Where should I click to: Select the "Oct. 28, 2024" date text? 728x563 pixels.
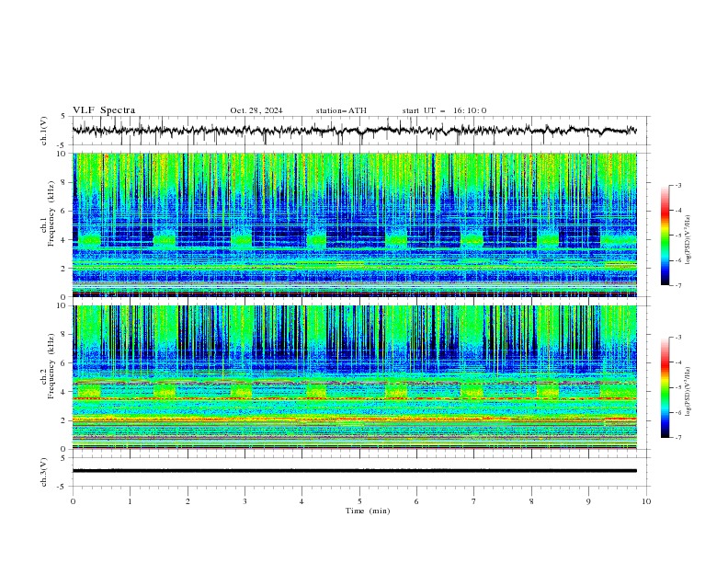tap(256, 110)
